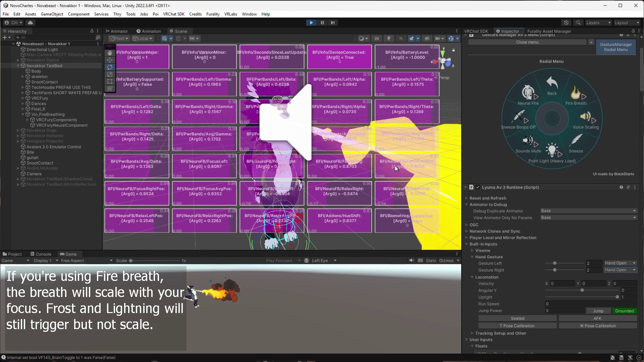Click the Play button in the toolbar
The height and width of the screenshot is (362, 644).
[311, 23]
